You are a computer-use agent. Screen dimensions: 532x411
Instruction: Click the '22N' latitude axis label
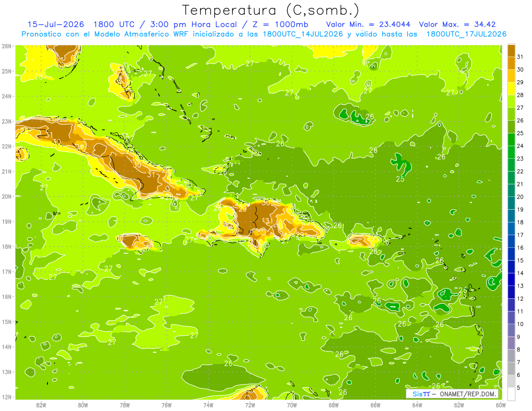tap(7, 146)
